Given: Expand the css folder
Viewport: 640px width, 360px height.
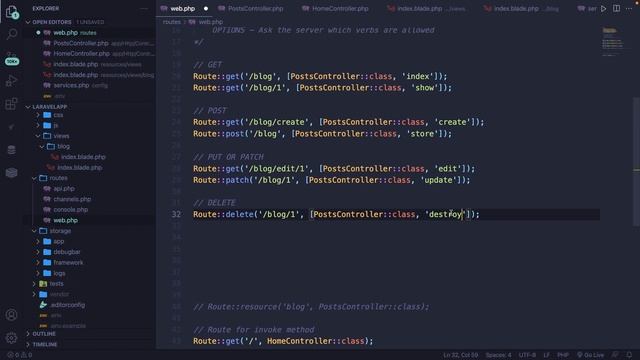Looking at the screenshot, I should point(58,115).
